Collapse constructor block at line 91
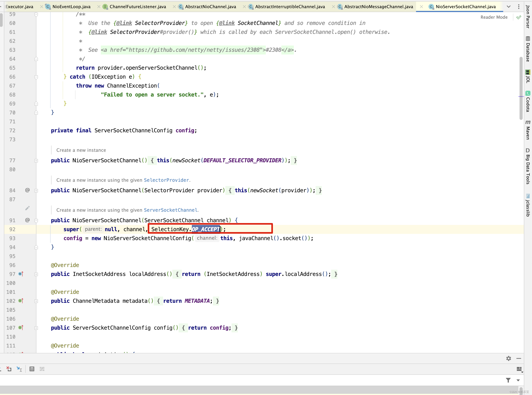This screenshot has width=532, height=395. pos(36,220)
